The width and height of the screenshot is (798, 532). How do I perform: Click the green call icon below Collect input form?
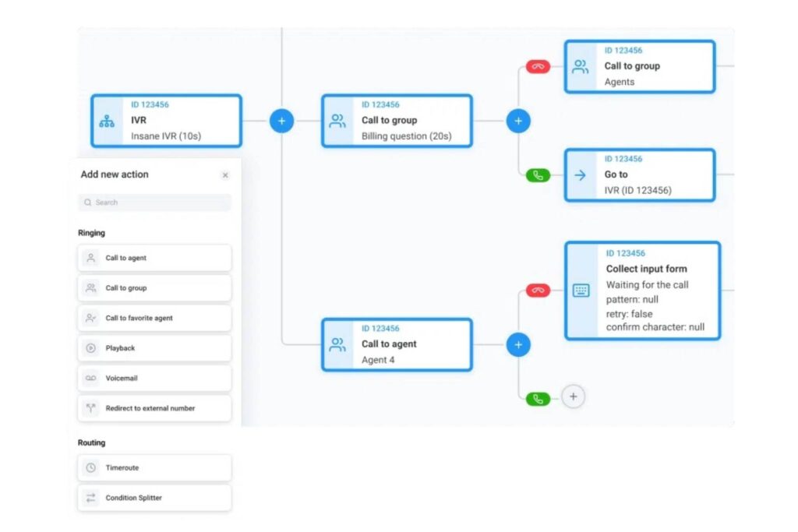[538, 397]
